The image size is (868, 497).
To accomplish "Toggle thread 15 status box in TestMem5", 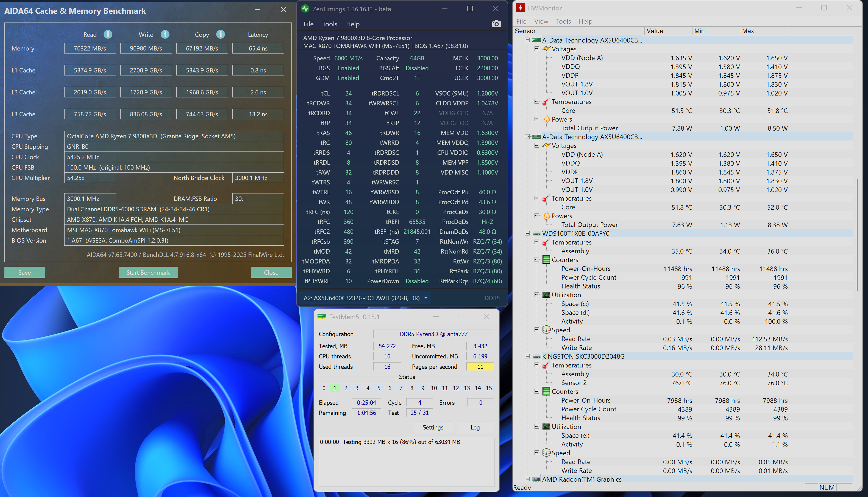I will click(x=489, y=388).
